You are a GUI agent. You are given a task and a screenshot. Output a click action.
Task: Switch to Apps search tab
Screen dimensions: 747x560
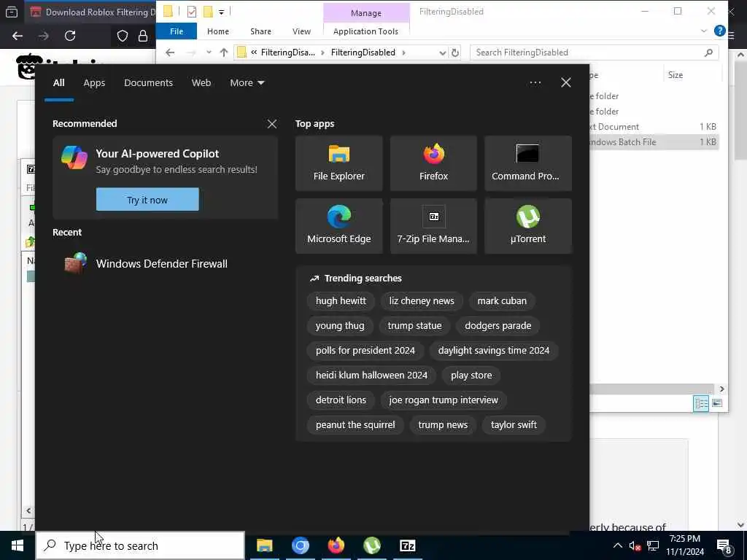94,83
